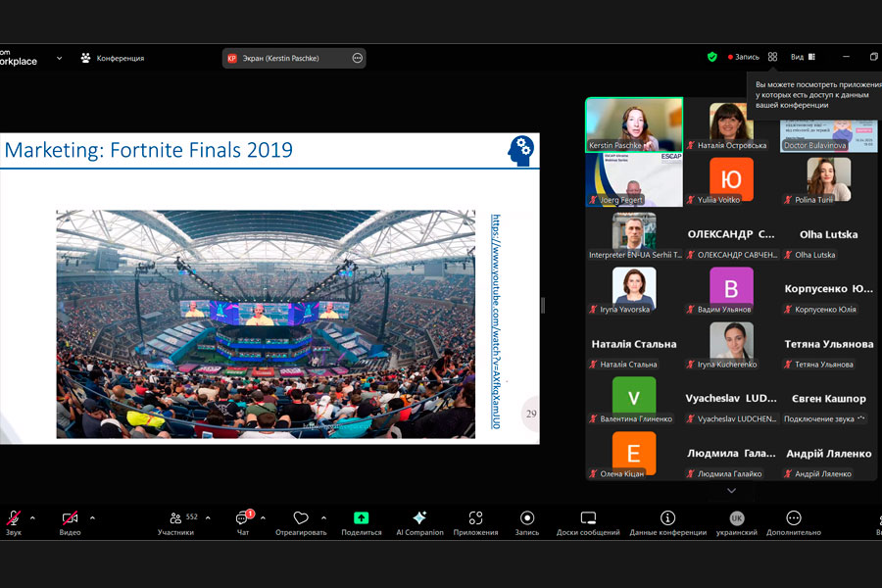Select Kerstin Paschke video thumbnail
Viewport: 882px width, 588px height.
634,124
